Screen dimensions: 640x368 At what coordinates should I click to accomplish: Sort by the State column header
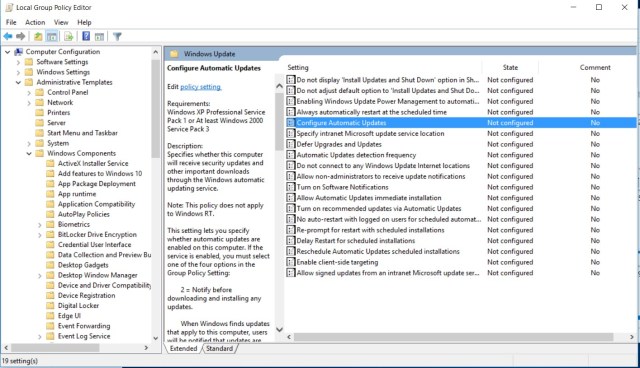510,67
